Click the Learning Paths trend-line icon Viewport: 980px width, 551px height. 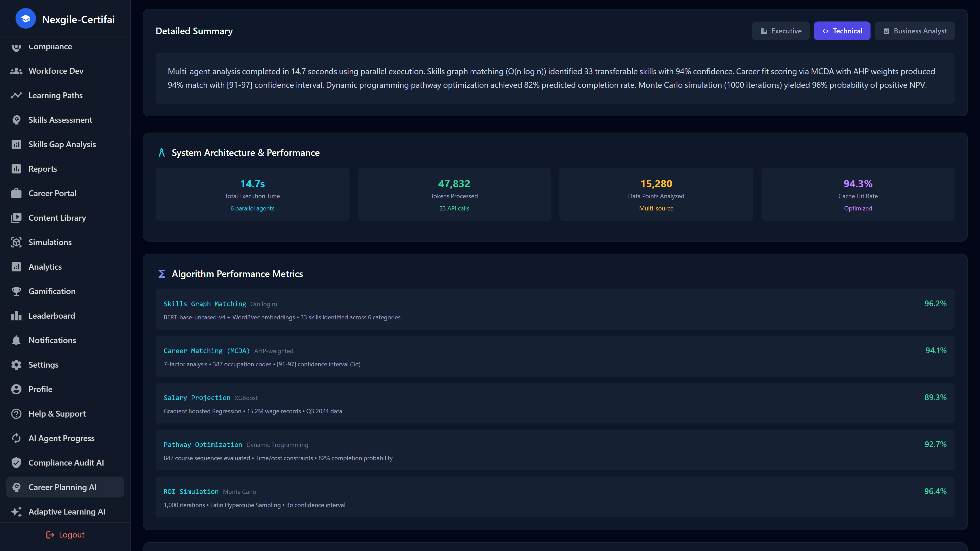[16, 95]
